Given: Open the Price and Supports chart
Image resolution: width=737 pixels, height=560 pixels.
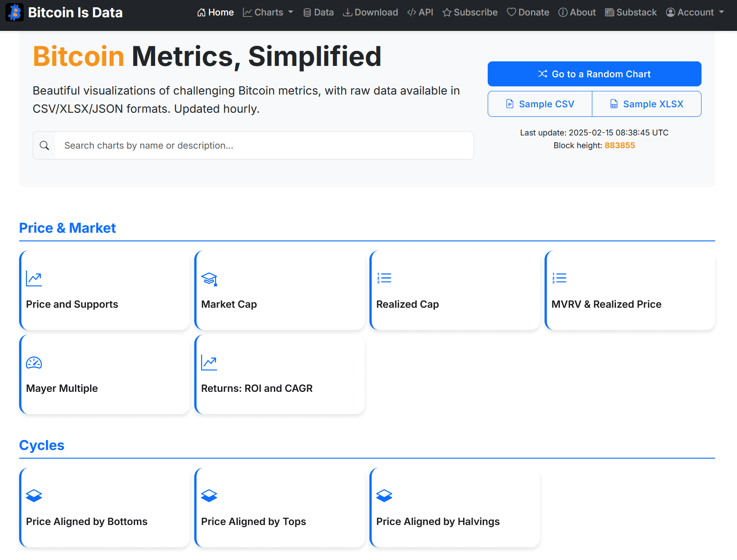Looking at the screenshot, I should (x=105, y=290).
